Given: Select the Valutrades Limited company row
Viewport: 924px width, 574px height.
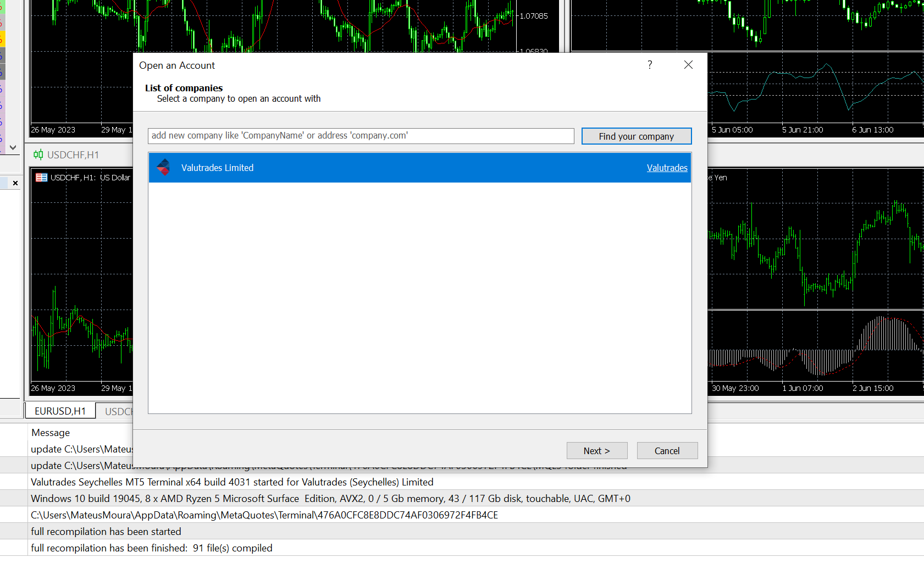Looking at the screenshot, I should tap(420, 168).
